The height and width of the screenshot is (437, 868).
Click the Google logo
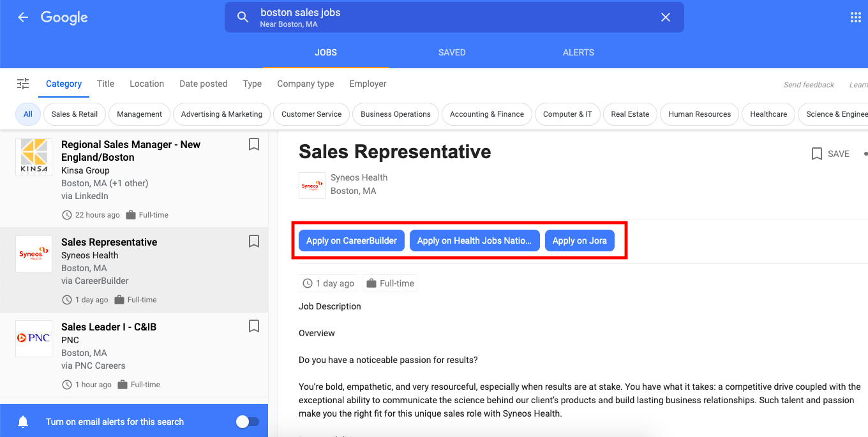click(x=64, y=17)
